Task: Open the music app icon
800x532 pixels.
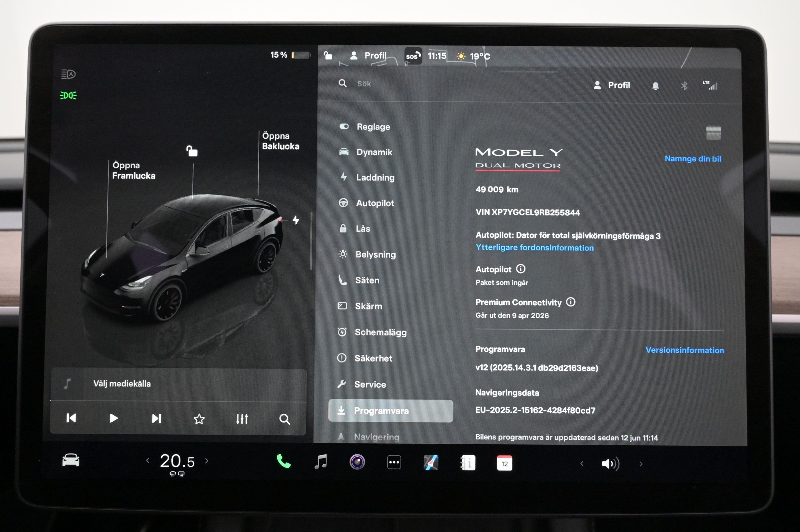Action: pos(321,461)
